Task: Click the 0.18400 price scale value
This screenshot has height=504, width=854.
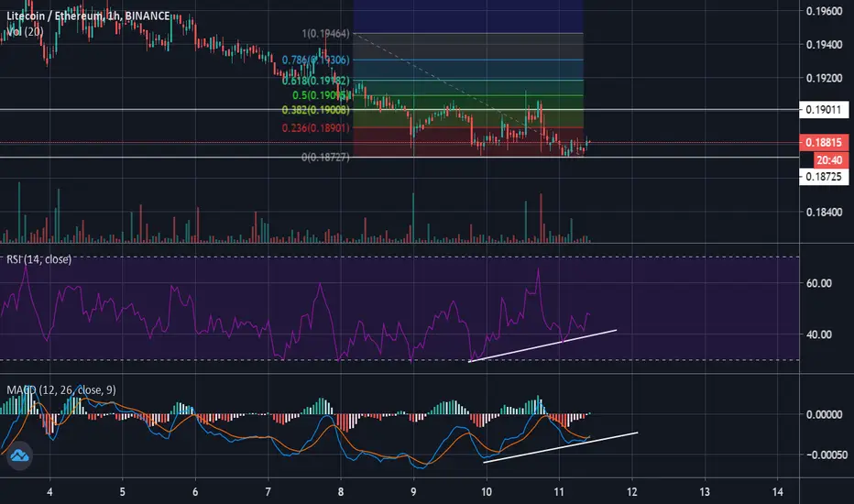Action: click(824, 212)
